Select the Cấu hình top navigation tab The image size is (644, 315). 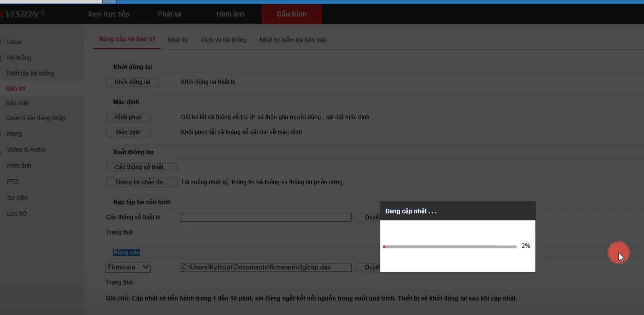[x=291, y=14]
